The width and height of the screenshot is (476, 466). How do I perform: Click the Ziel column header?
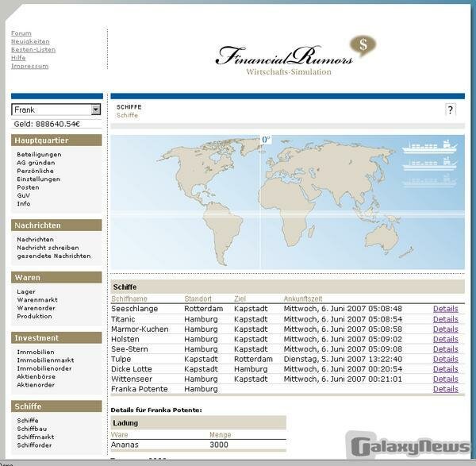point(240,299)
